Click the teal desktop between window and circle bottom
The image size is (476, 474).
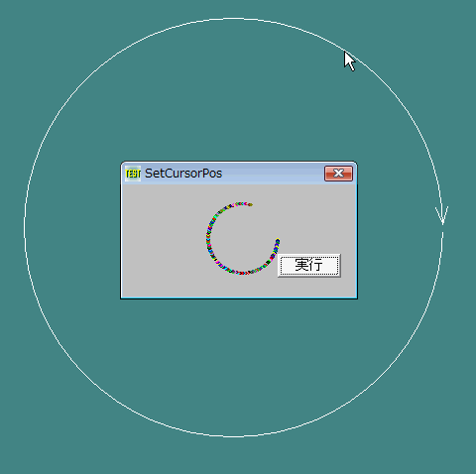[x=238, y=367]
